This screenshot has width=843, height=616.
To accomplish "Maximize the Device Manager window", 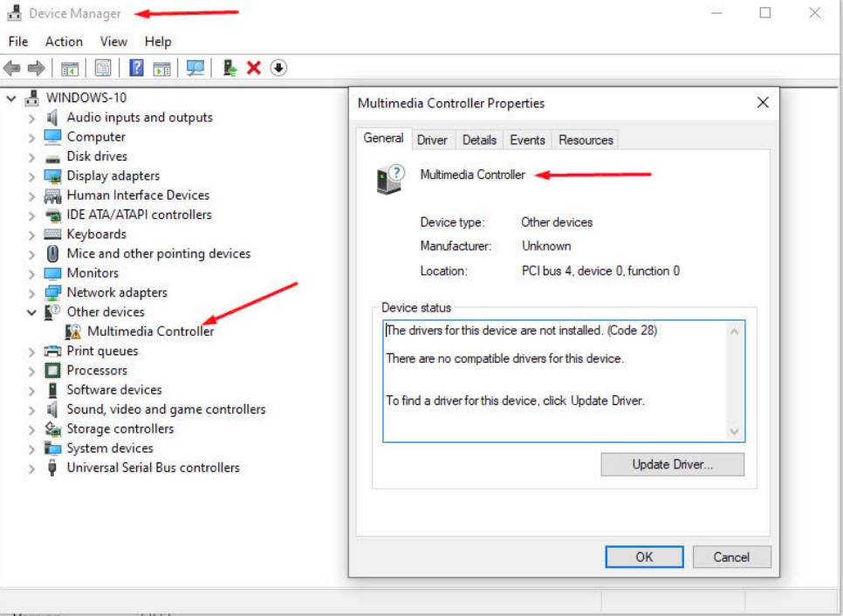I will (765, 13).
